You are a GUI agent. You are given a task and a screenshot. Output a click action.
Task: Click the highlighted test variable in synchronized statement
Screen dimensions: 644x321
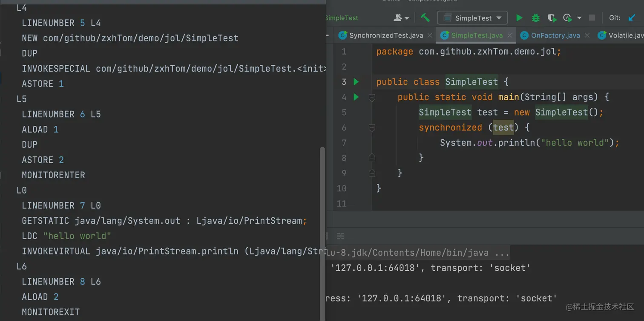point(503,127)
